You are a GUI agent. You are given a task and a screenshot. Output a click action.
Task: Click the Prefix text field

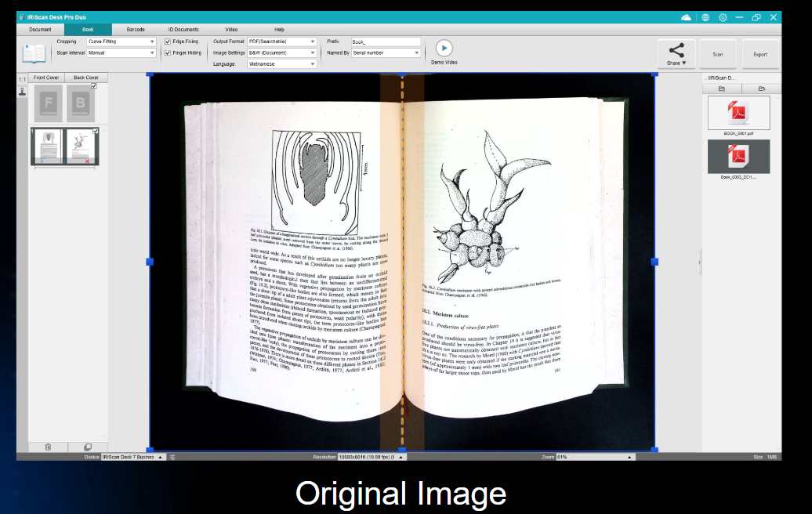(386, 42)
